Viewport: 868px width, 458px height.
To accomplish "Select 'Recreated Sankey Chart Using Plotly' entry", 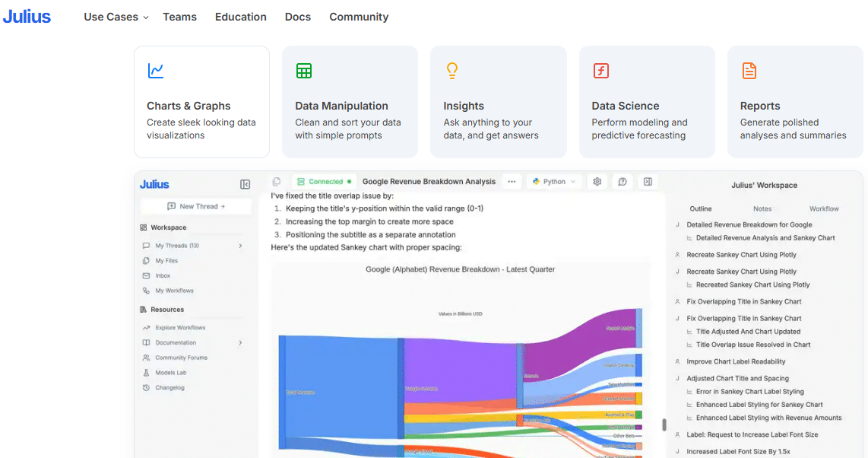I will click(x=753, y=285).
